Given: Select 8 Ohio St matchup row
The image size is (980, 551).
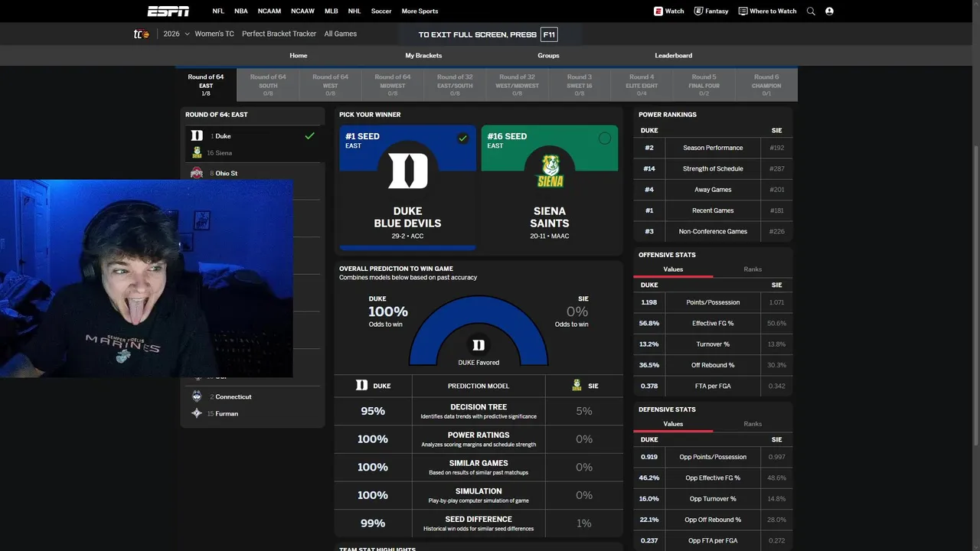Looking at the screenshot, I should coord(253,173).
